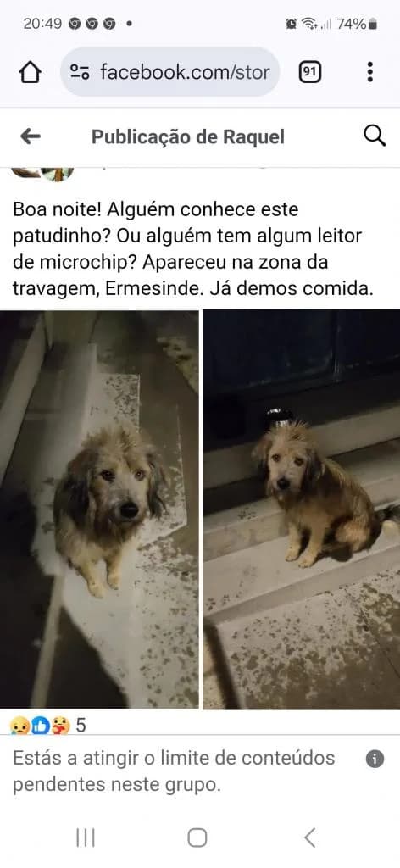Tap the Android home navigation button
400x868 pixels.
197,837
